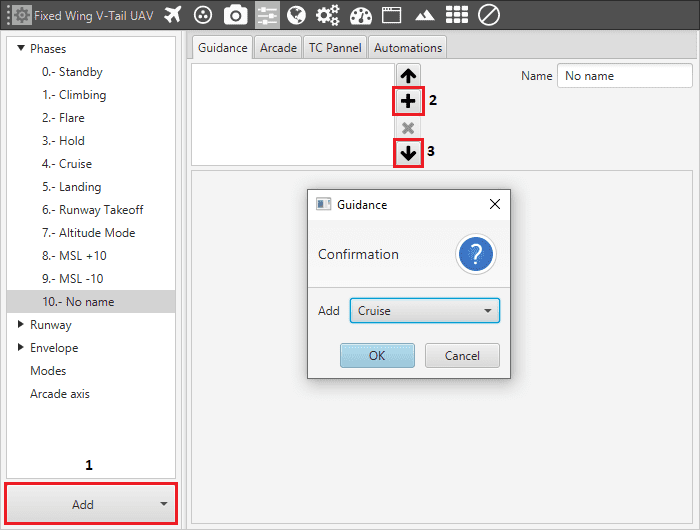
Task: Collapse the Phases tree node
Action: (21, 48)
